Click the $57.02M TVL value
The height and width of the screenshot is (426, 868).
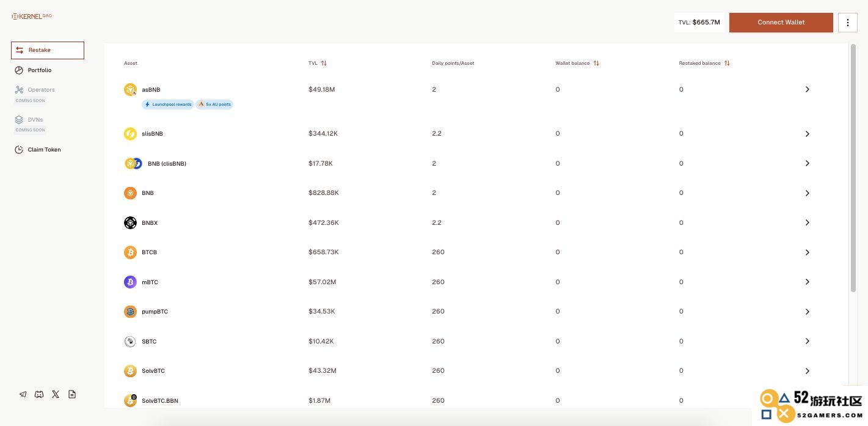[323, 282]
